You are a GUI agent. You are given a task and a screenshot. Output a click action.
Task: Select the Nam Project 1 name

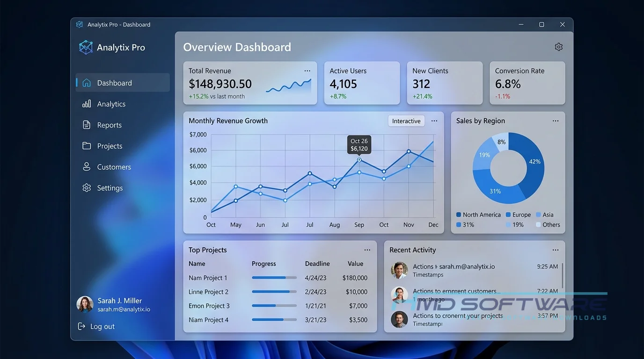click(208, 278)
